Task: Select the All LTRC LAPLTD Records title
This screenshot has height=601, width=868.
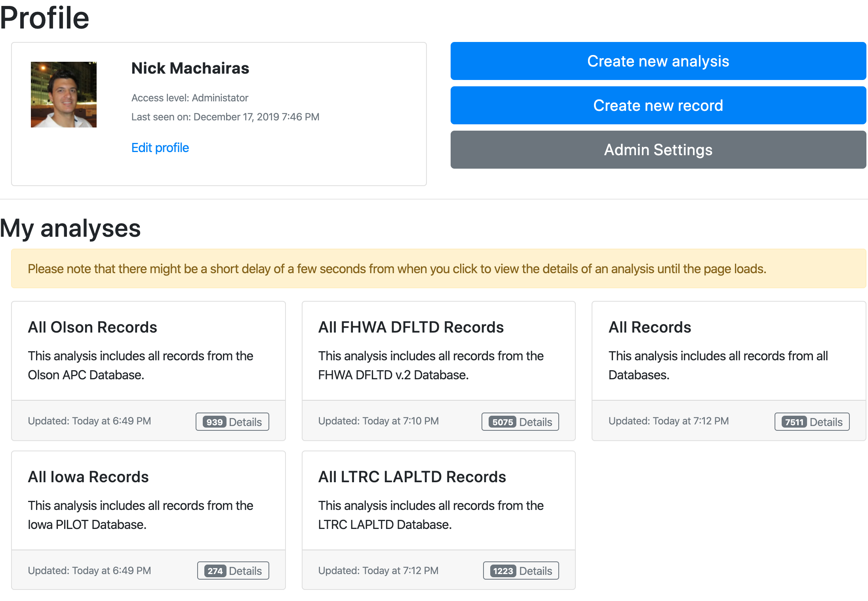Action: point(412,477)
